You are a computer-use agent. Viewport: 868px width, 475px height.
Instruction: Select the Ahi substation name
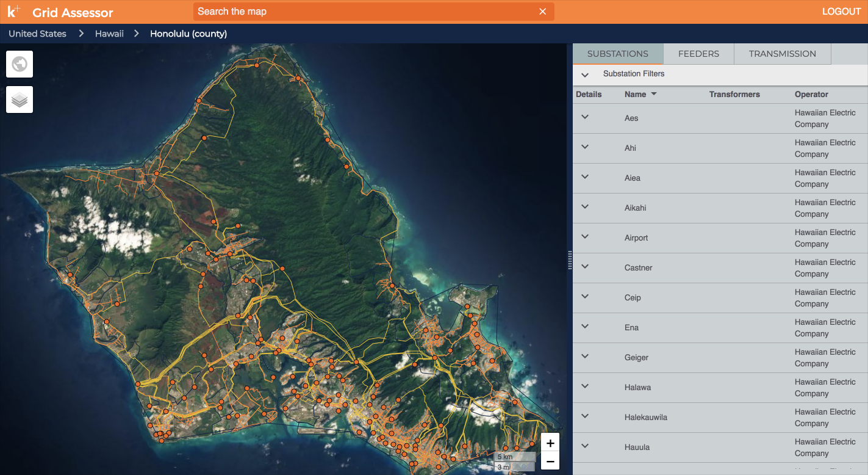tap(630, 148)
